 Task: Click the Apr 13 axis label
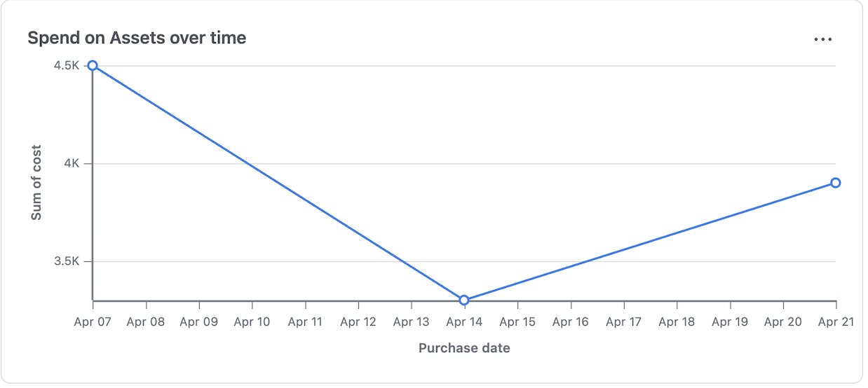(411, 322)
